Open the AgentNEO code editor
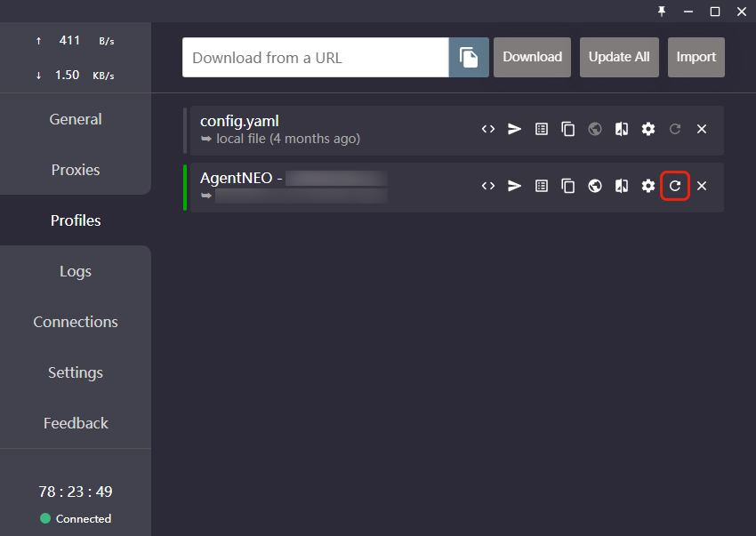Image resolution: width=756 pixels, height=536 pixels. (x=488, y=186)
